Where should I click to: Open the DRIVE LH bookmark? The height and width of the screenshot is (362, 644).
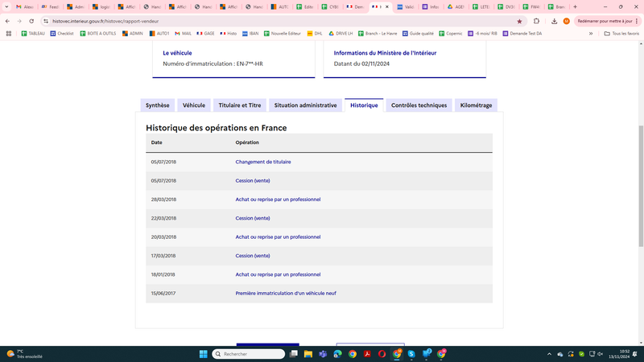point(341,34)
